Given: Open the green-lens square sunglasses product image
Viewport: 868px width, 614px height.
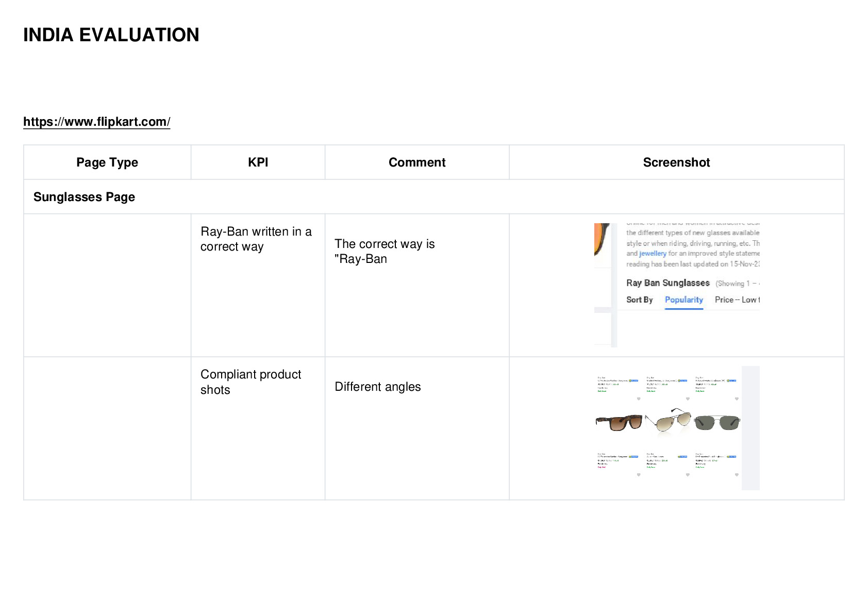Looking at the screenshot, I should (x=717, y=422).
